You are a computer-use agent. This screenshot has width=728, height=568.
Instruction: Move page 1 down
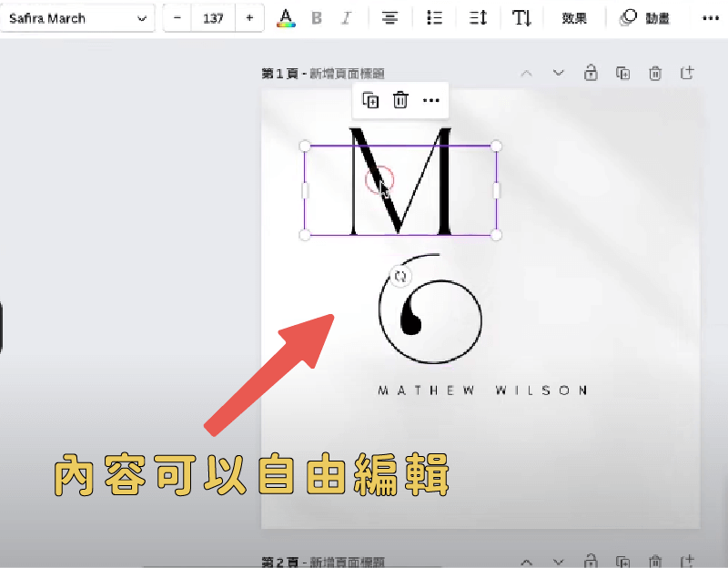pos(558,73)
